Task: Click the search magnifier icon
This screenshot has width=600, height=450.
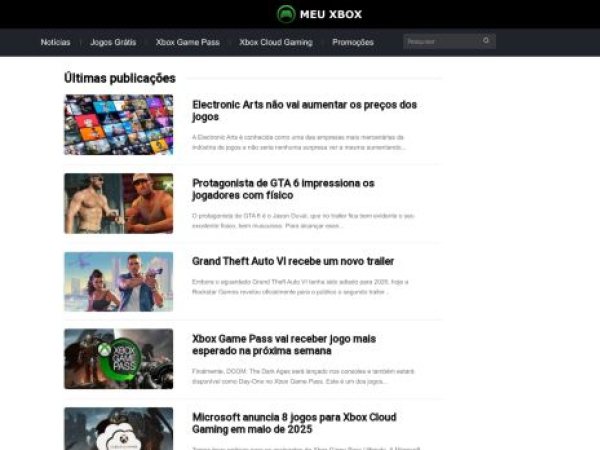Action: pos(486,41)
